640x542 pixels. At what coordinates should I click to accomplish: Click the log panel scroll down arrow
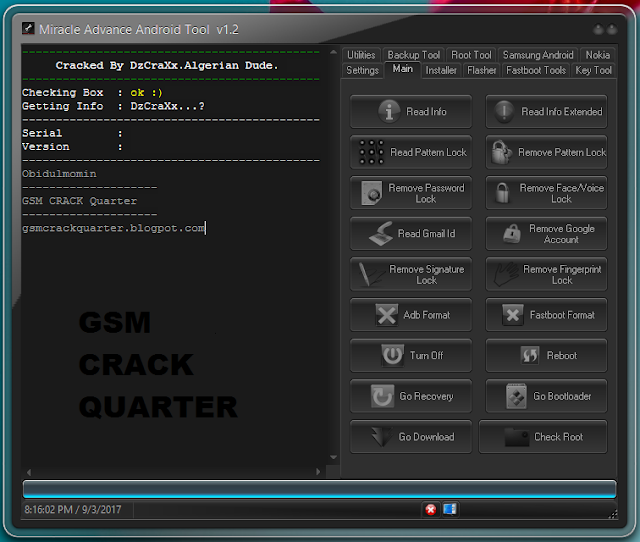[333, 457]
